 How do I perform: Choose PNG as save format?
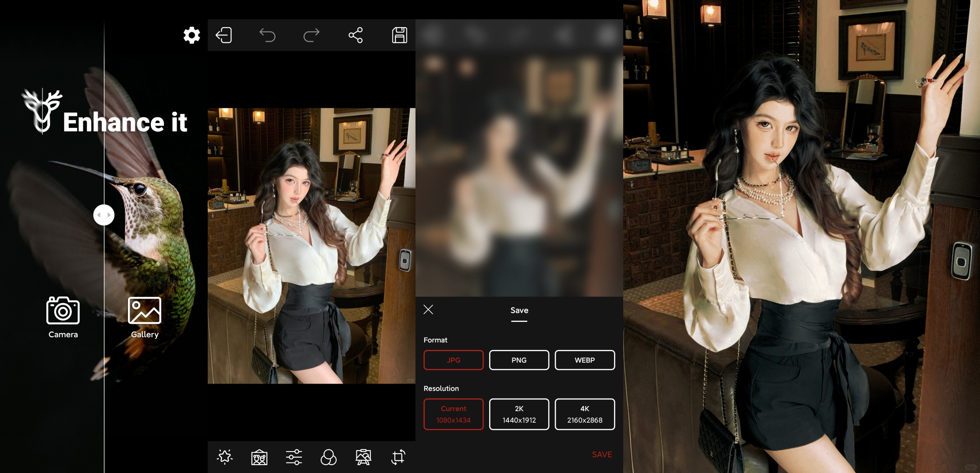click(519, 360)
